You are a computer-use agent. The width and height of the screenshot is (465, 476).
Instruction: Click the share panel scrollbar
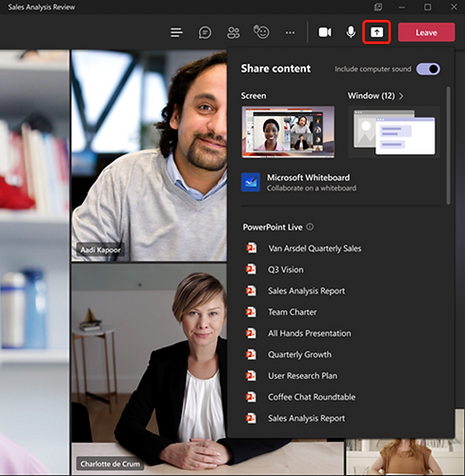[448, 146]
